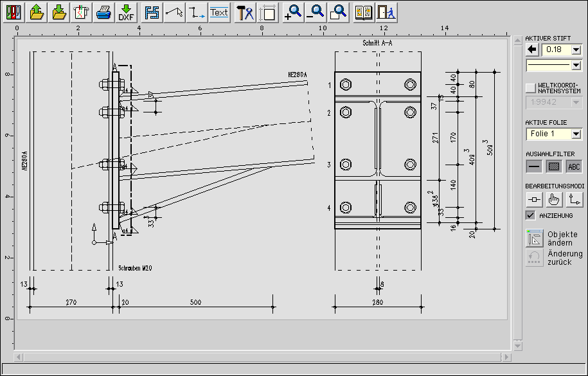Click the printer icon in toolbar
Image resolution: width=588 pixels, height=376 pixels.
pos(103,12)
